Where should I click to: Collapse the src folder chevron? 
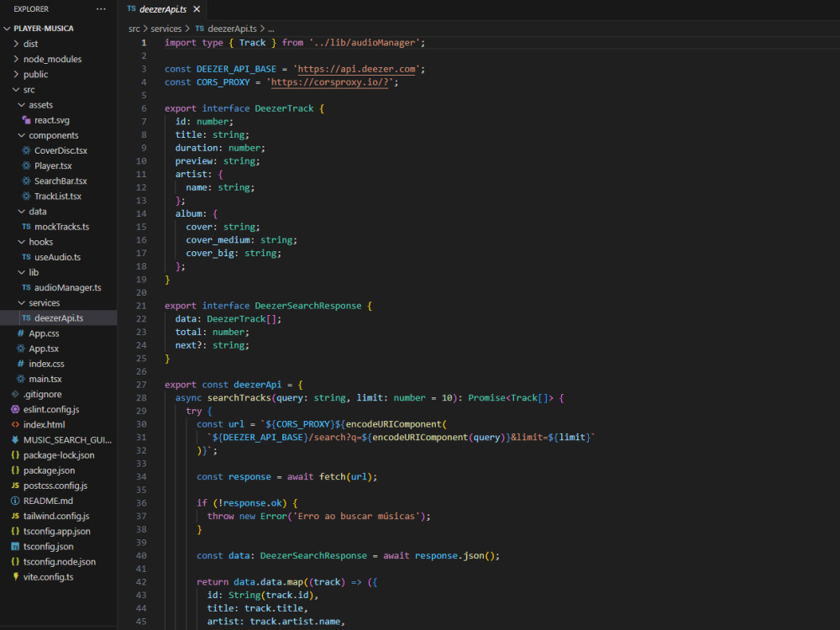[15, 90]
